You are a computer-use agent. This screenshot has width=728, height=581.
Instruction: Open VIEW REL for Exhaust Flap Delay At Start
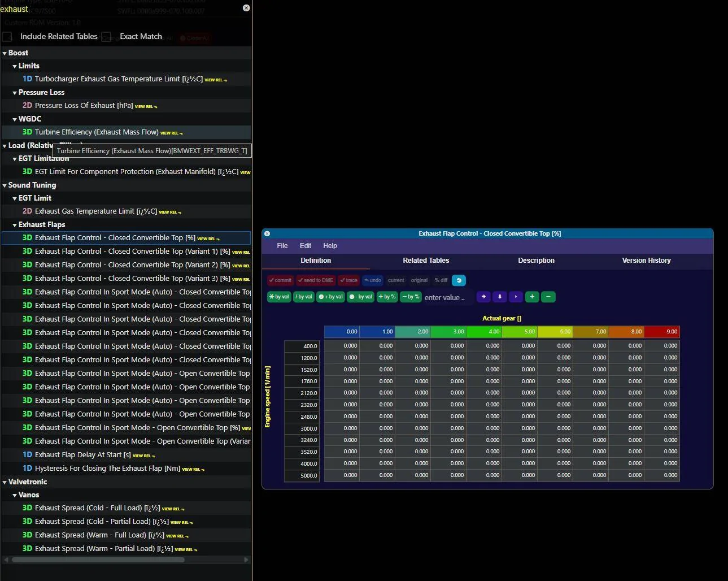coord(143,456)
